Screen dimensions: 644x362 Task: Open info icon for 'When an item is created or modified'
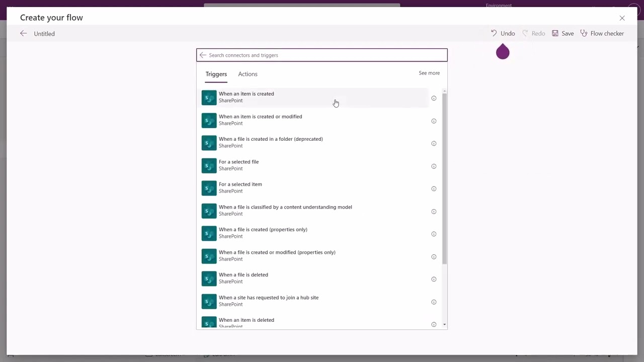click(x=434, y=121)
